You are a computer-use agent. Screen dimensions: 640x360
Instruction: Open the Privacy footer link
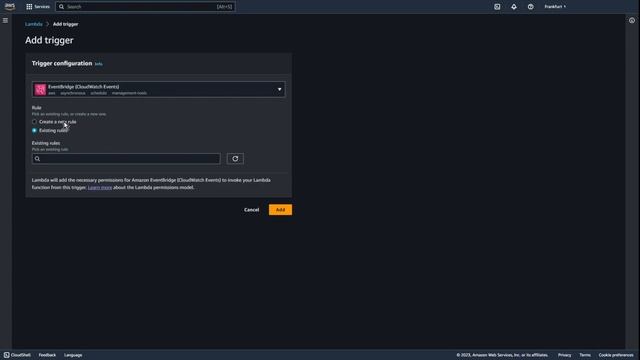(x=564, y=355)
